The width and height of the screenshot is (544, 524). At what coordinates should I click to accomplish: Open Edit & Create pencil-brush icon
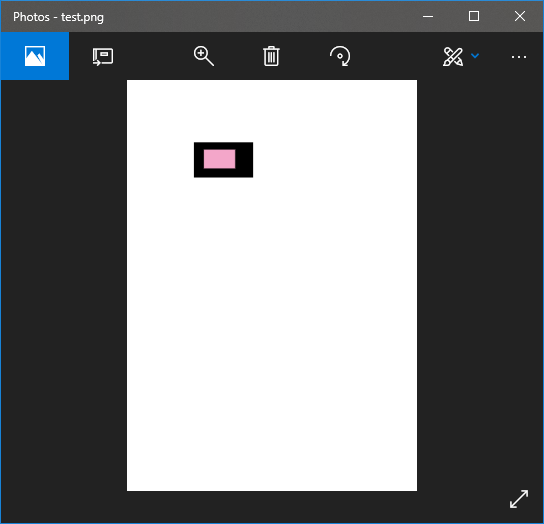click(453, 57)
